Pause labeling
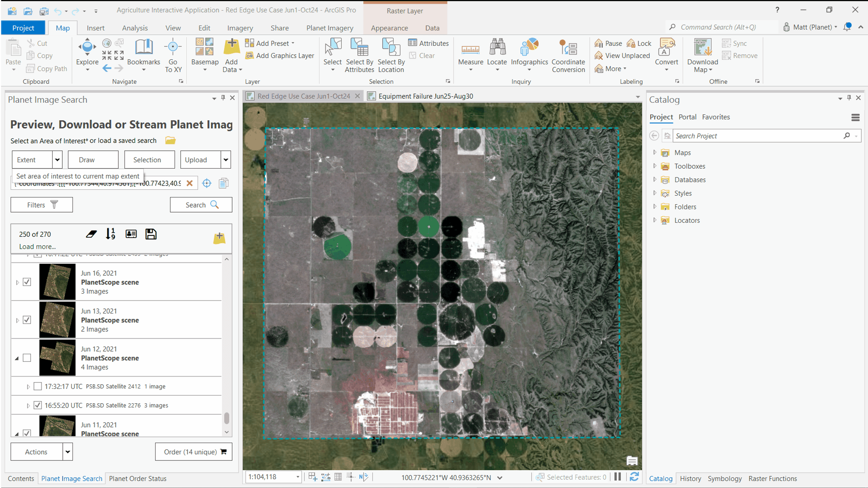This screenshot has height=488, width=868. [608, 43]
